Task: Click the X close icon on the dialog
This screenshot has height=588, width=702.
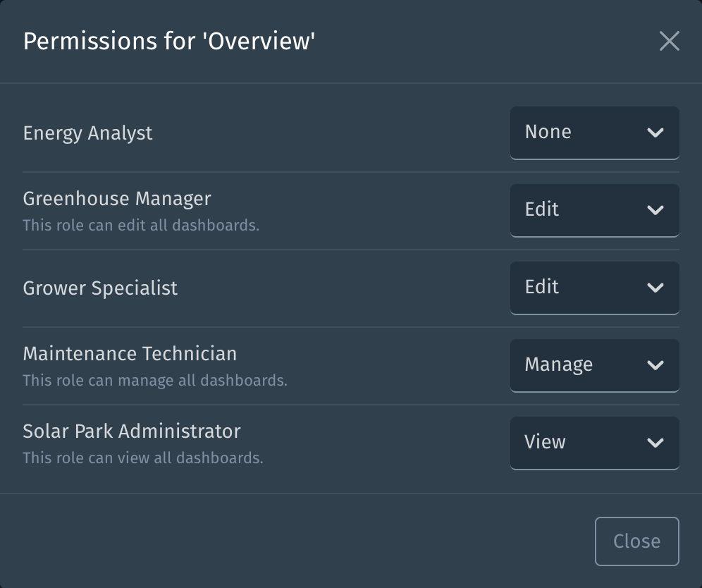Action: pyautogui.click(x=670, y=42)
